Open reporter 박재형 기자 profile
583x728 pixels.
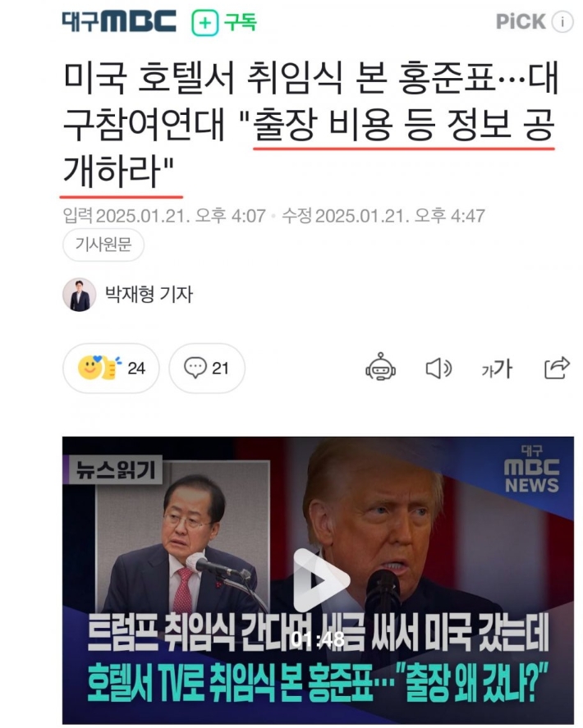tap(149, 295)
